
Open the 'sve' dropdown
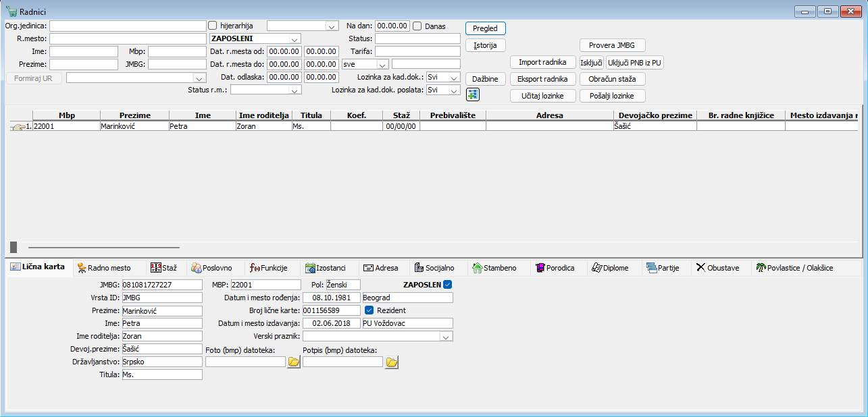coord(383,64)
